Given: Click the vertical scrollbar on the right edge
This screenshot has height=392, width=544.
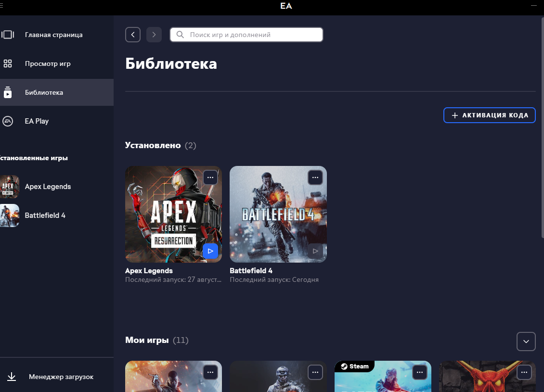Looking at the screenshot, I should (x=543, y=127).
